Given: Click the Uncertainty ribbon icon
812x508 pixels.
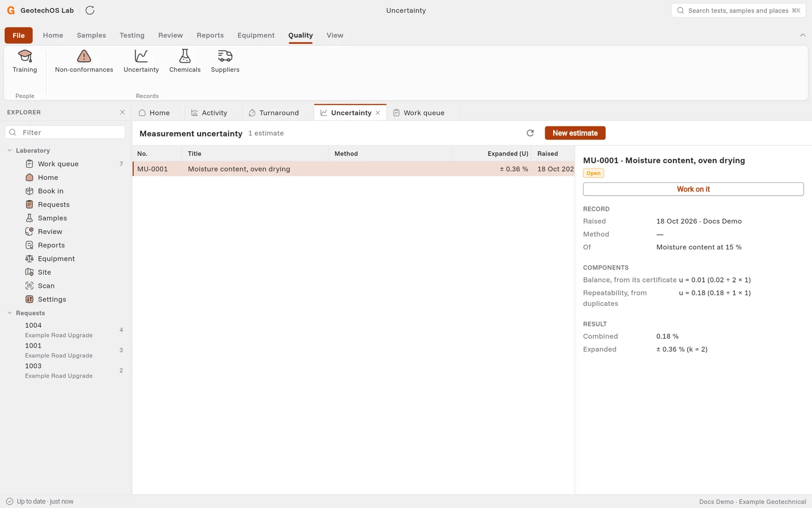Looking at the screenshot, I should click(141, 61).
